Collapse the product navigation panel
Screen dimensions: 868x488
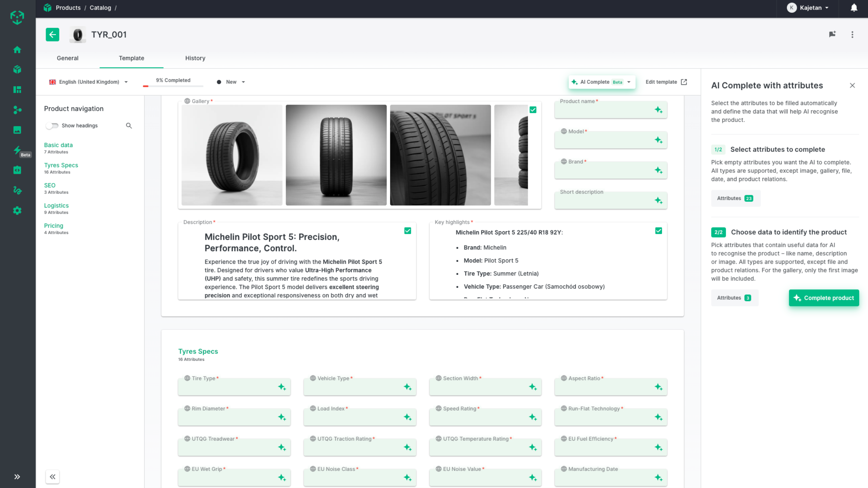pos(53,476)
